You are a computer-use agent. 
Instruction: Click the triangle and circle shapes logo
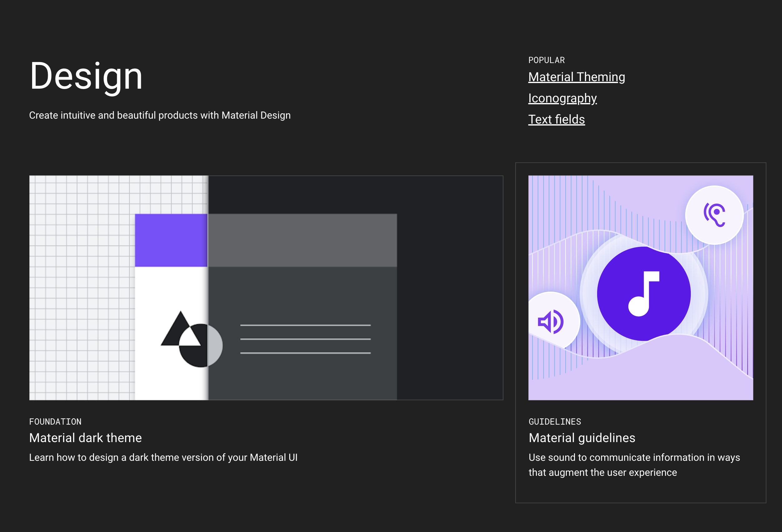point(191,339)
